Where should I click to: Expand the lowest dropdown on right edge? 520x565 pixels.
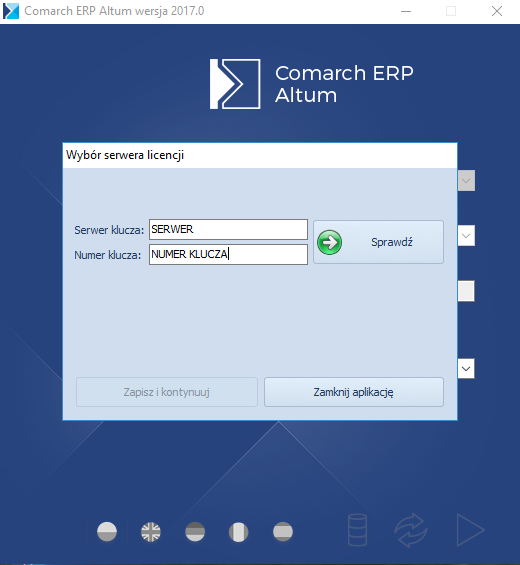(x=466, y=369)
